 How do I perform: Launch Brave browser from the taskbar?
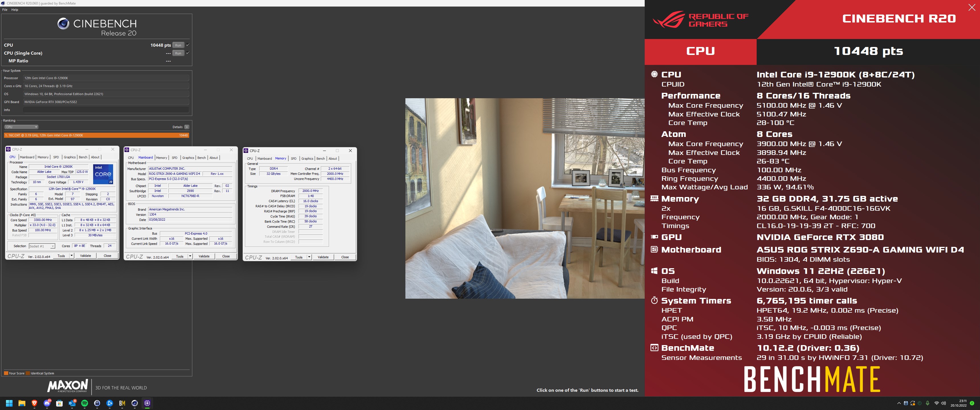[x=34, y=403]
